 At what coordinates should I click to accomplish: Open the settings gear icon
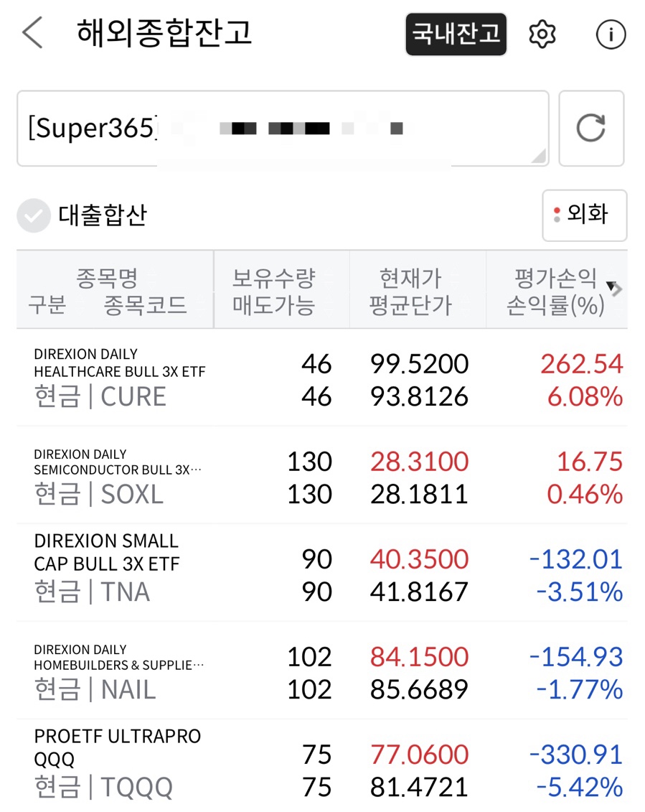click(542, 34)
